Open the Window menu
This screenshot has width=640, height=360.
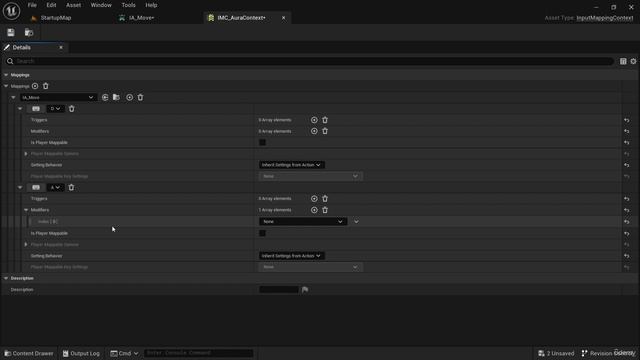click(101, 5)
